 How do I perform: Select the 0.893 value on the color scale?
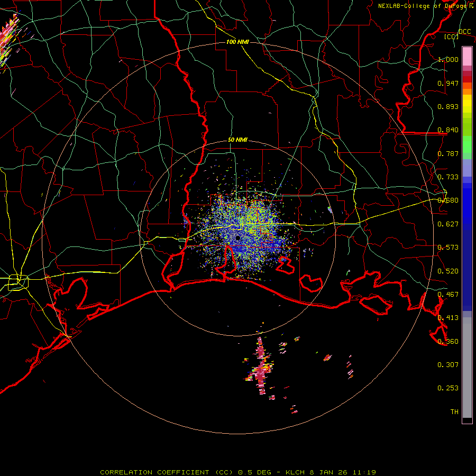(448, 106)
